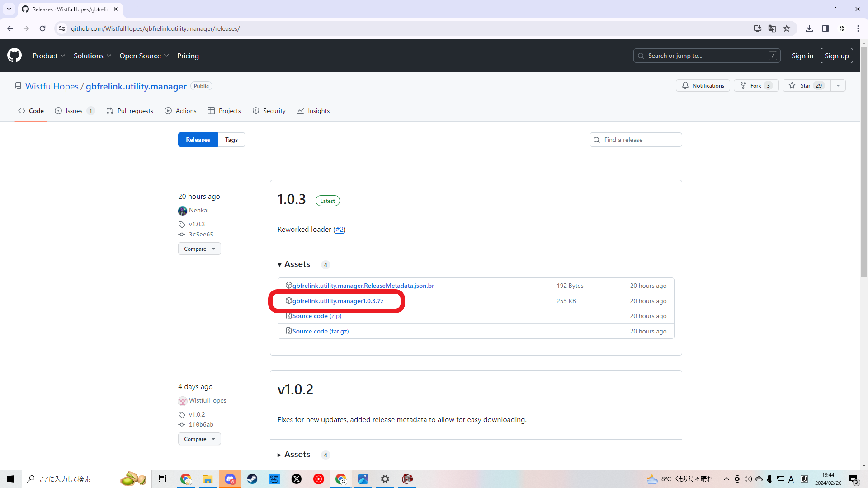Download gbfrelink.utility.manager1.0.3.7z asset
The width and height of the screenshot is (868, 488).
click(338, 301)
